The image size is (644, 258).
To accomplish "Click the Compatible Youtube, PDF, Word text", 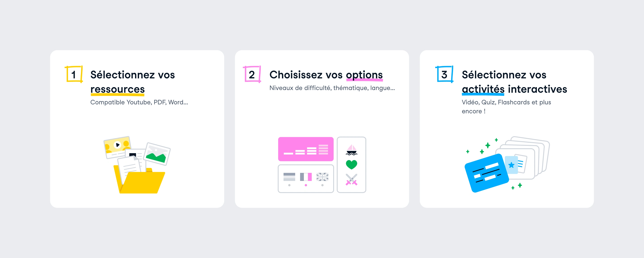I will click(x=139, y=102).
